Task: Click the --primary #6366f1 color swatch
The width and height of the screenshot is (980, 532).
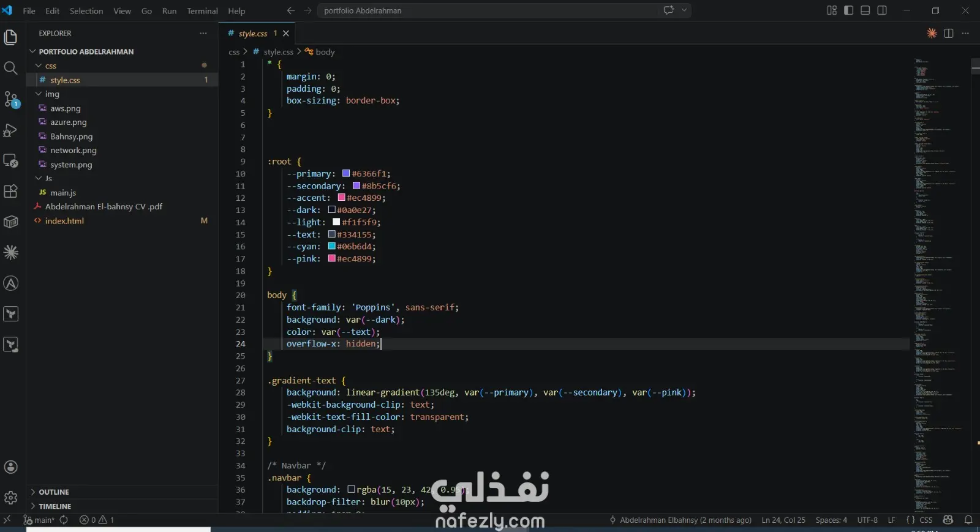Action: [346, 173]
